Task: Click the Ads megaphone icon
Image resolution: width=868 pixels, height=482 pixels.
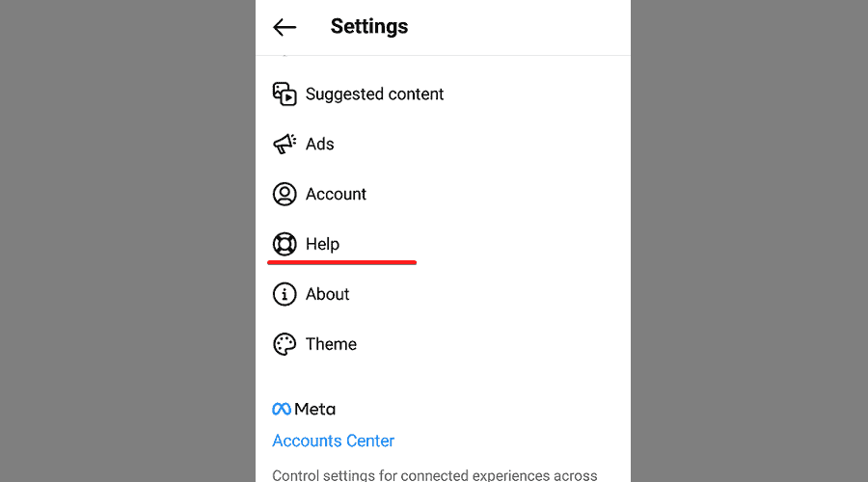Action: tap(285, 144)
